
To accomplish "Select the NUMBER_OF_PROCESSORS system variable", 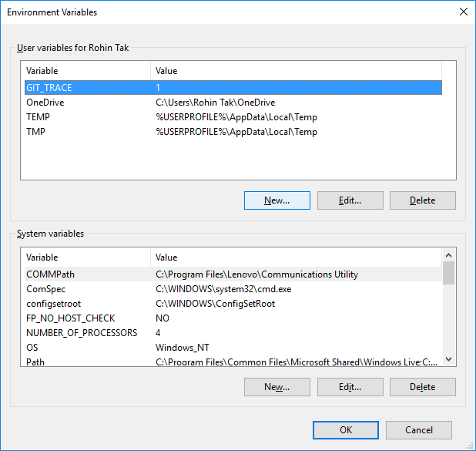I will [x=233, y=333].
